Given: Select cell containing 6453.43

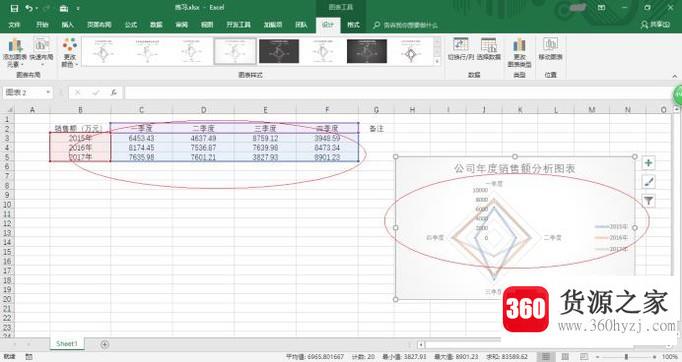Looking at the screenshot, I should click(x=141, y=138).
